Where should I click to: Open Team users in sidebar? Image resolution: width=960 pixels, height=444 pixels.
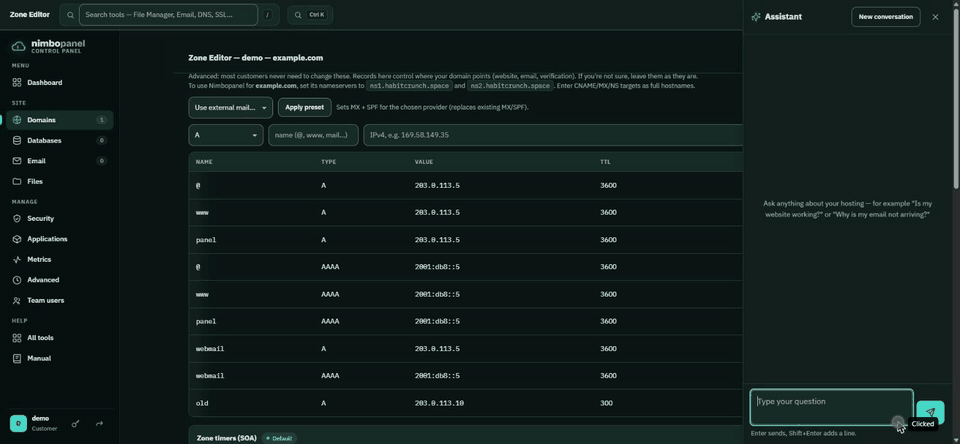59,301
